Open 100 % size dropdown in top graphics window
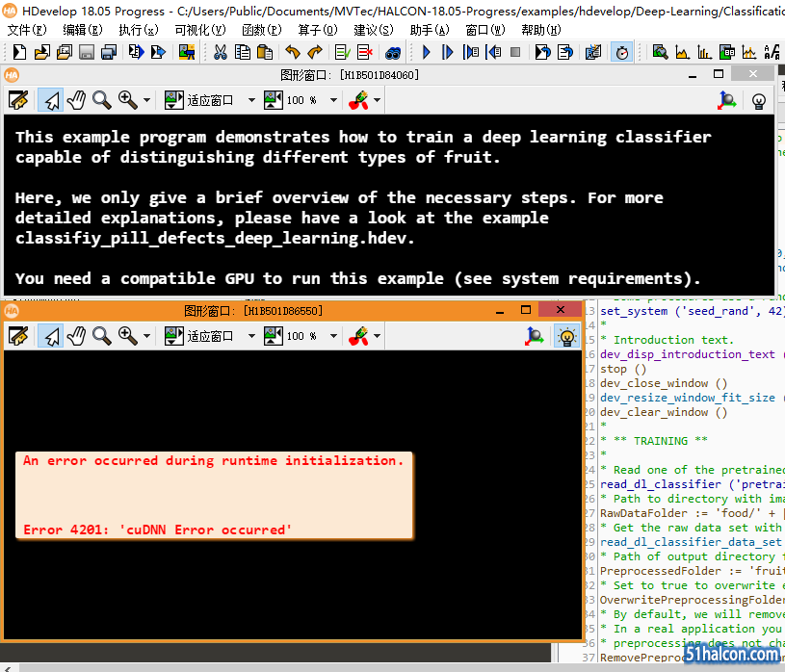Screen dimensions: 785x672 click(x=333, y=100)
